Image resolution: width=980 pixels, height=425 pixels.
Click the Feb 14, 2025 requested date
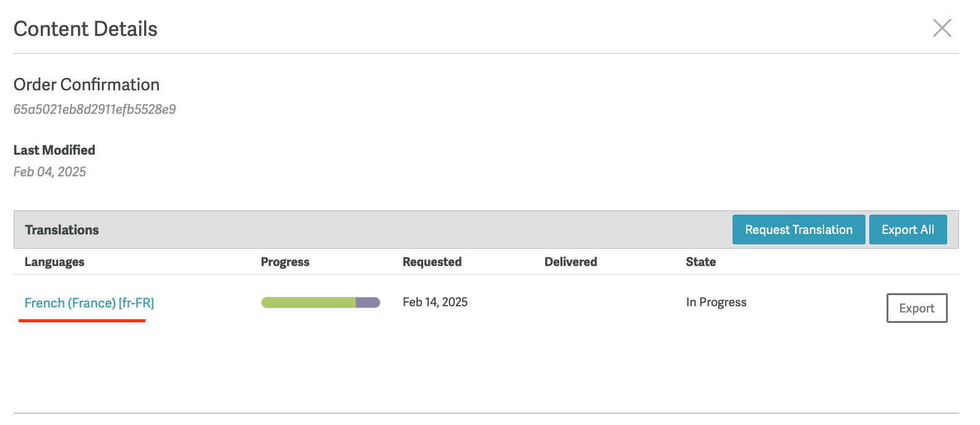pyautogui.click(x=435, y=302)
